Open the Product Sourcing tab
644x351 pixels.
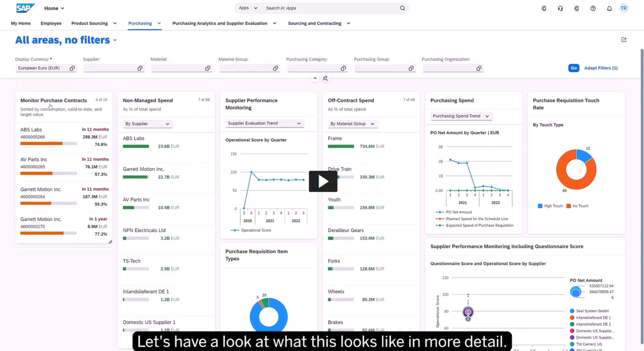coord(90,24)
